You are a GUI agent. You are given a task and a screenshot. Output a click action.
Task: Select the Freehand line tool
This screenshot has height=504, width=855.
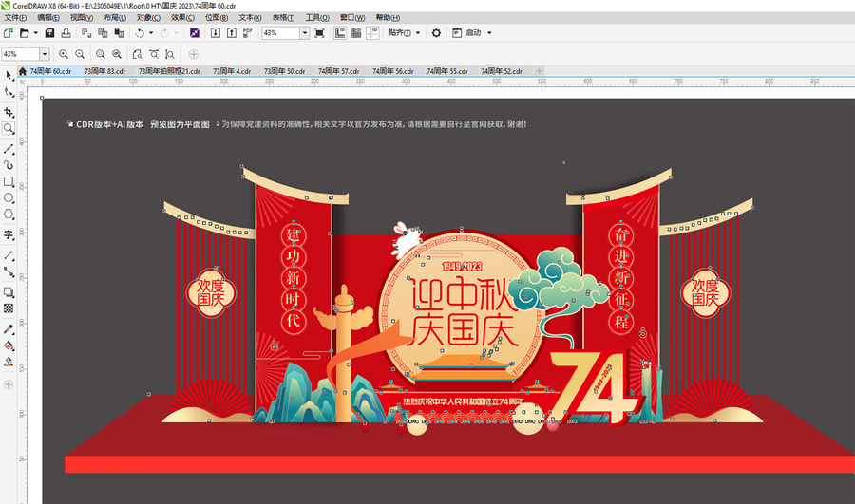[9, 149]
